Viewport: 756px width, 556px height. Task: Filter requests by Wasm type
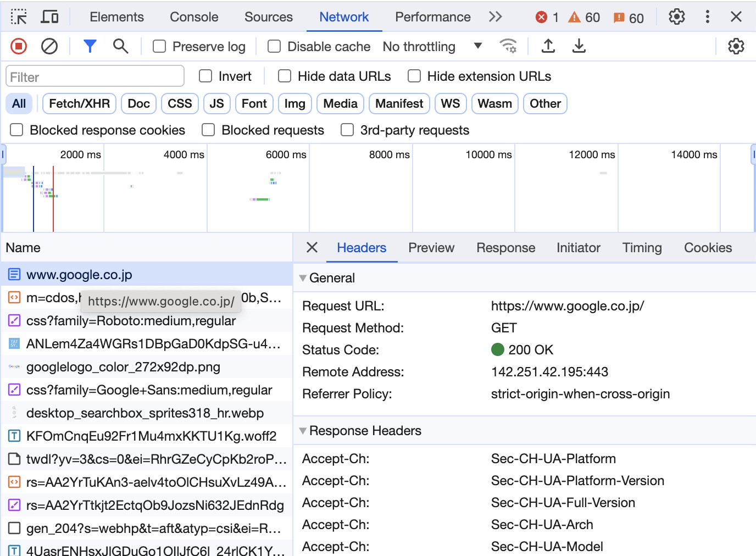(x=495, y=103)
